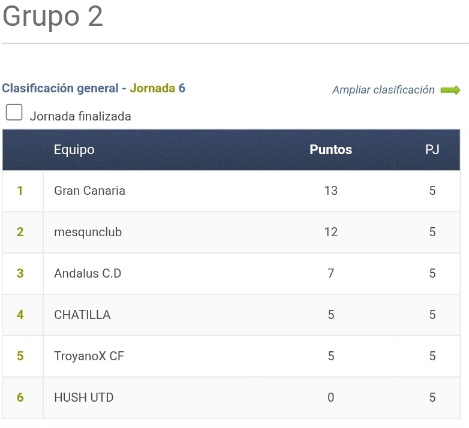Open the Ampliar clasificación link

coord(383,90)
